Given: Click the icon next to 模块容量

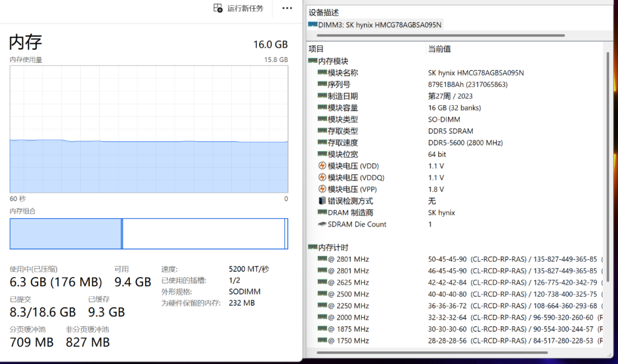Looking at the screenshot, I should coord(322,107).
